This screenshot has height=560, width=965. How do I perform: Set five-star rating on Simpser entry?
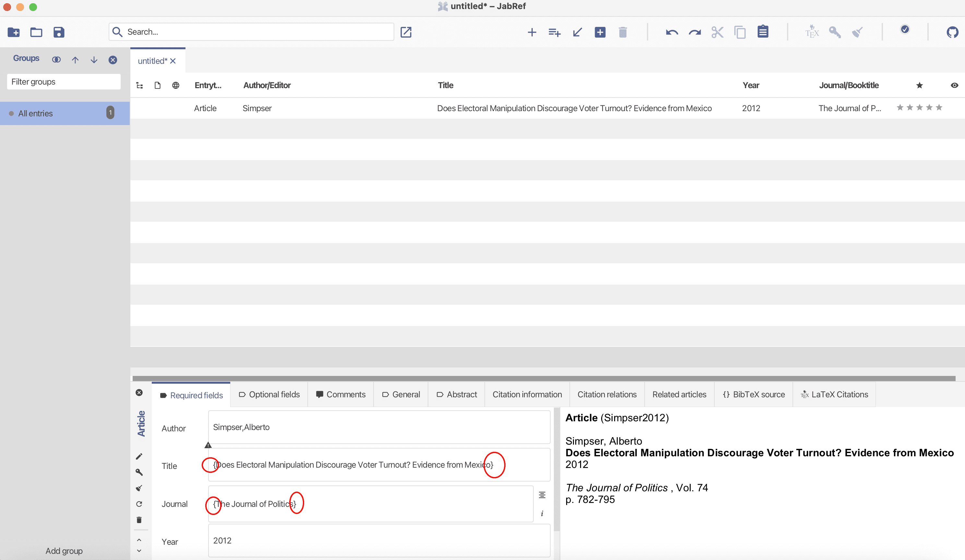click(939, 108)
